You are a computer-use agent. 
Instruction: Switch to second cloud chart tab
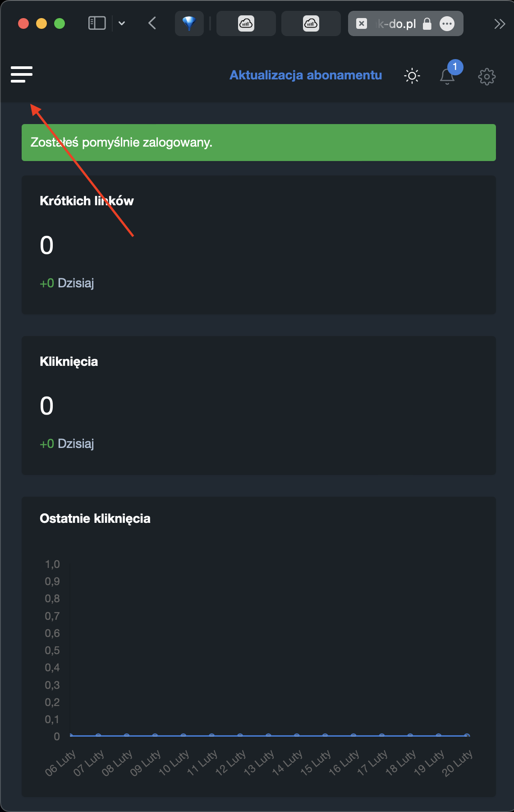311,23
